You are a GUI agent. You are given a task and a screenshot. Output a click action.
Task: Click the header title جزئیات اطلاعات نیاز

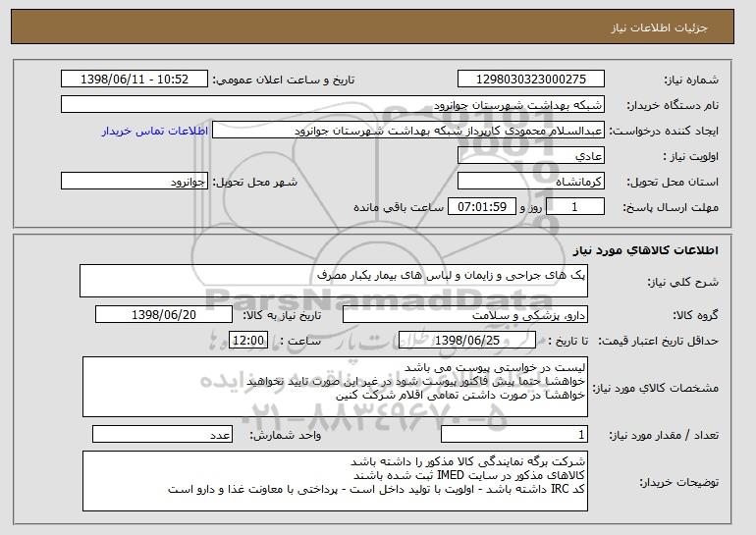click(659, 27)
